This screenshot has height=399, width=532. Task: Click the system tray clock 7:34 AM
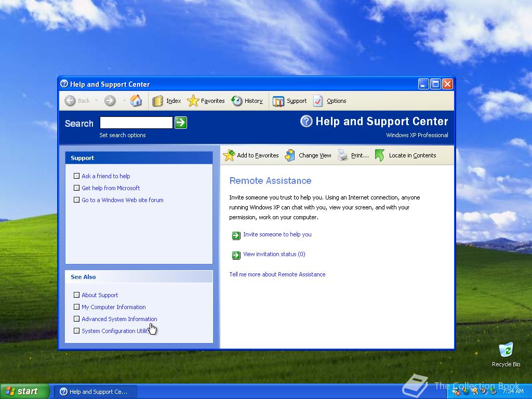pos(513,392)
